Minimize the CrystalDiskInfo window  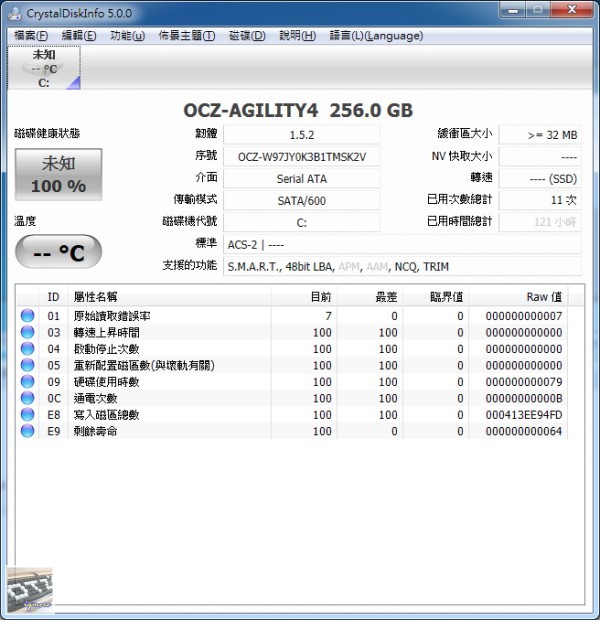coord(513,10)
